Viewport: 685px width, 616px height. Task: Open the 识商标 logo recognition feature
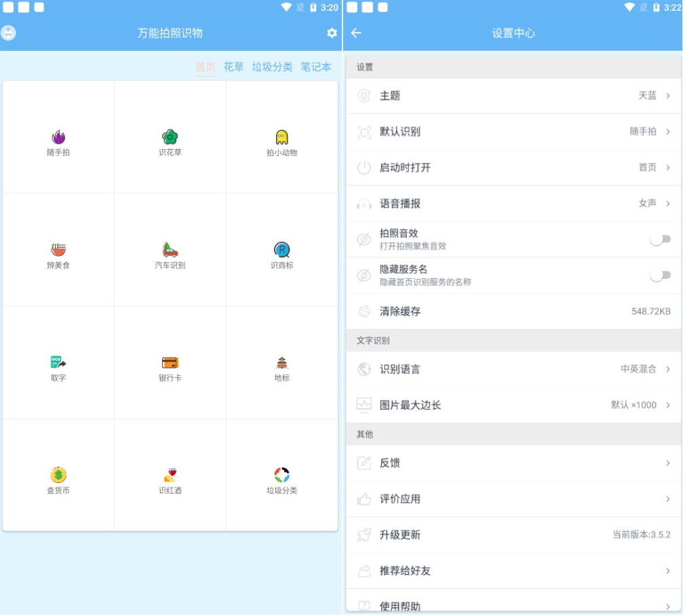click(281, 250)
